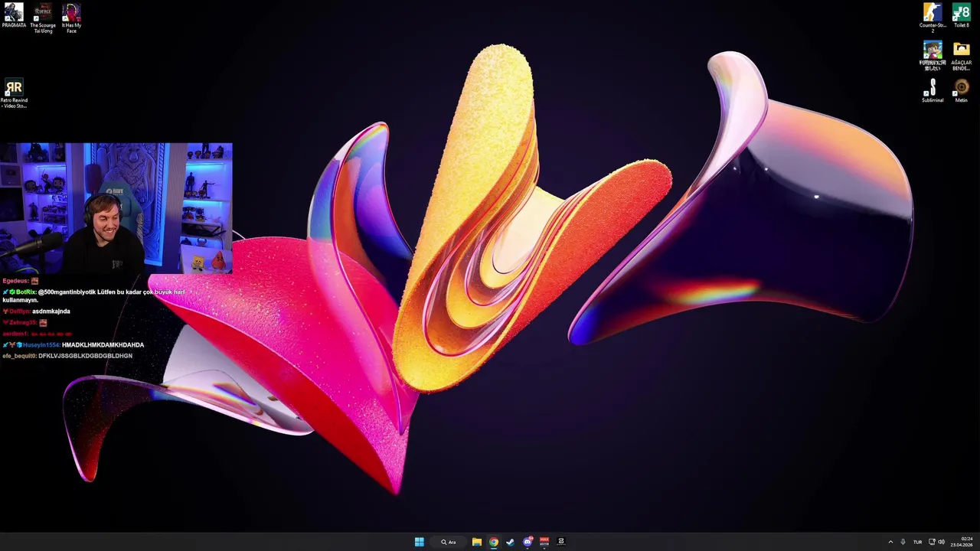Click the speaker volume icon in tray
Screen dimensions: 980x551
942,542
